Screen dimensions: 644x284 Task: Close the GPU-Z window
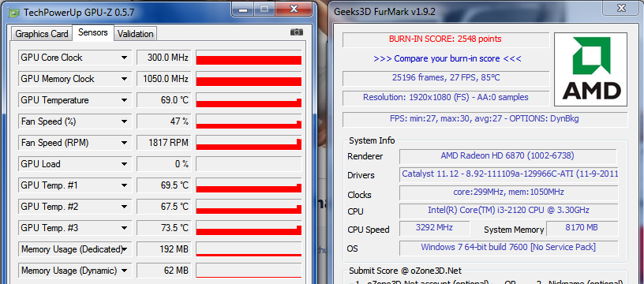click(x=294, y=9)
